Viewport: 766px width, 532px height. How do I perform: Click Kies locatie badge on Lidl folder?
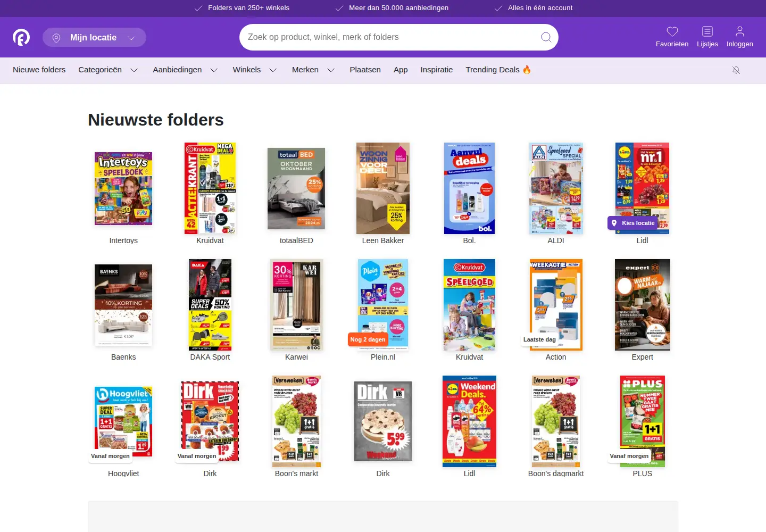tap(633, 223)
